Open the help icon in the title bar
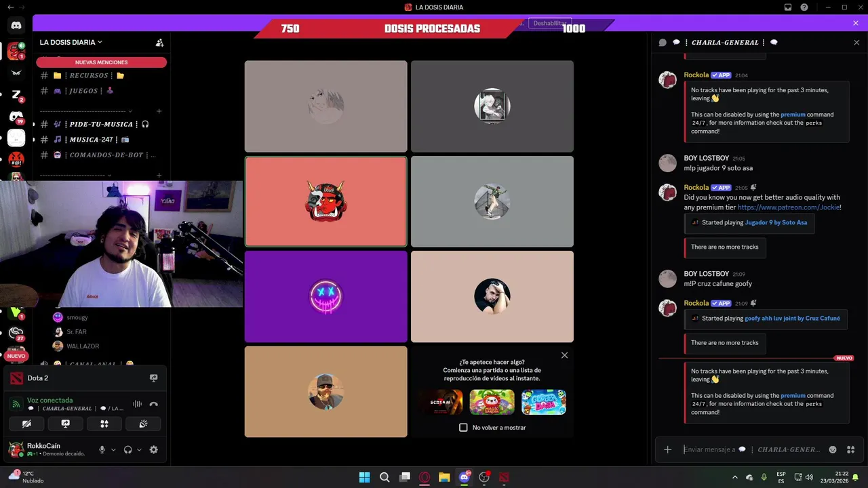Screen dimensions: 868x488 click(804, 7)
